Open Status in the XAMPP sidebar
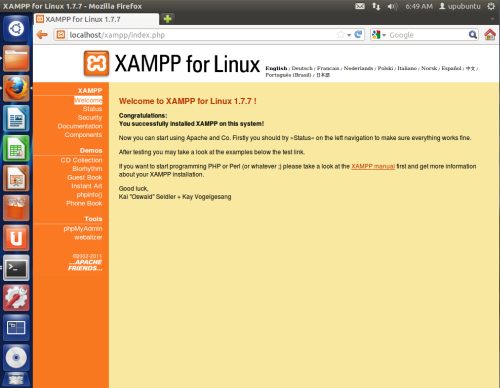 [92, 109]
